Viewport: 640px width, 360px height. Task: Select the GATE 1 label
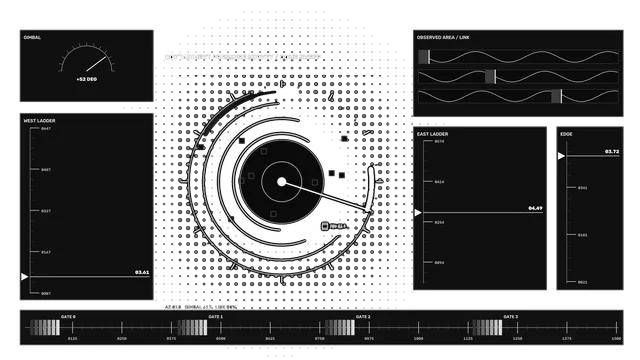point(216,317)
